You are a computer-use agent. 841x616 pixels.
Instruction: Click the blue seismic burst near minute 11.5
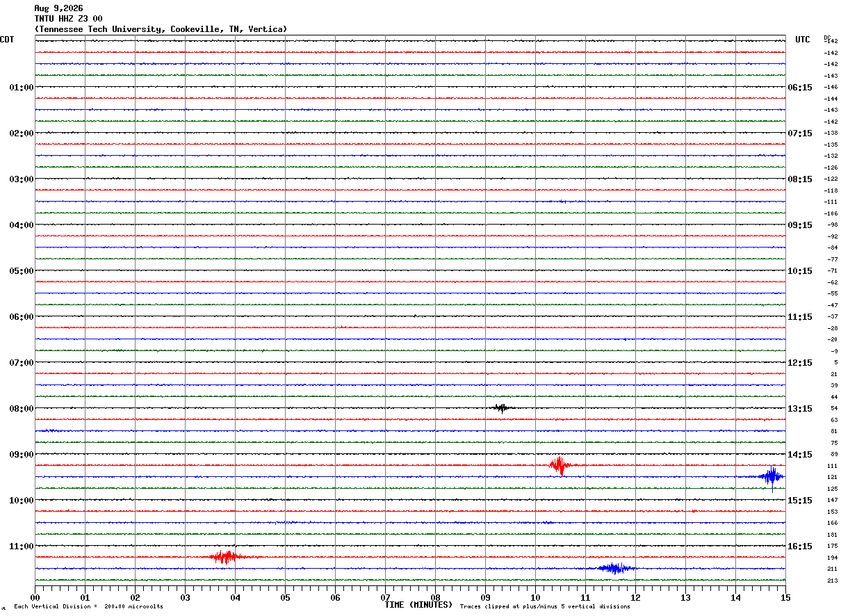click(614, 568)
